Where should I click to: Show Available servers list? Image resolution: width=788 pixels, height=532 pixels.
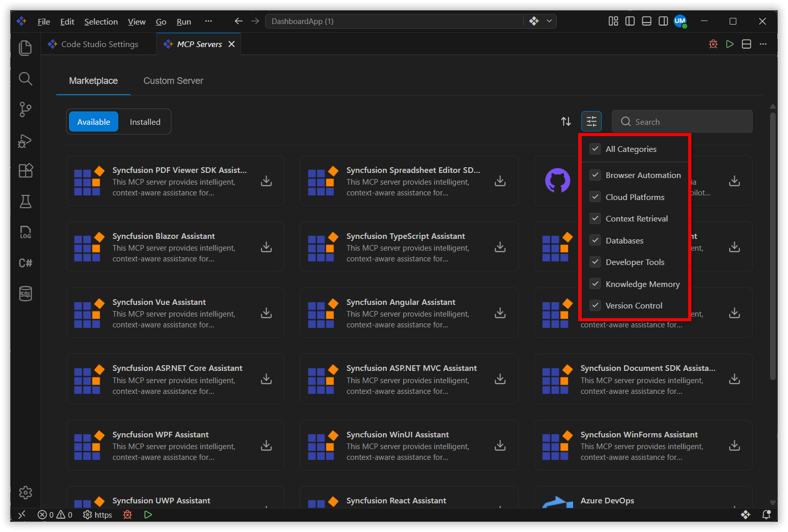(x=94, y=122)
